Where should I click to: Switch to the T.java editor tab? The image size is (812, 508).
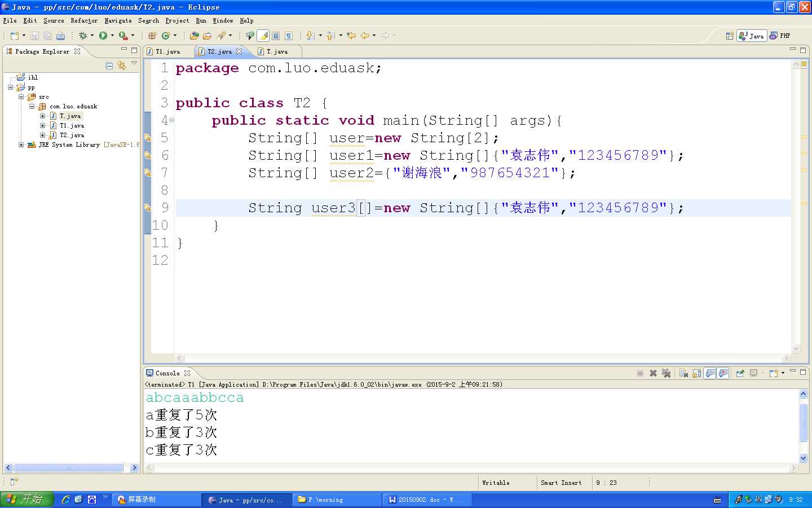click(x=276, y=51)
